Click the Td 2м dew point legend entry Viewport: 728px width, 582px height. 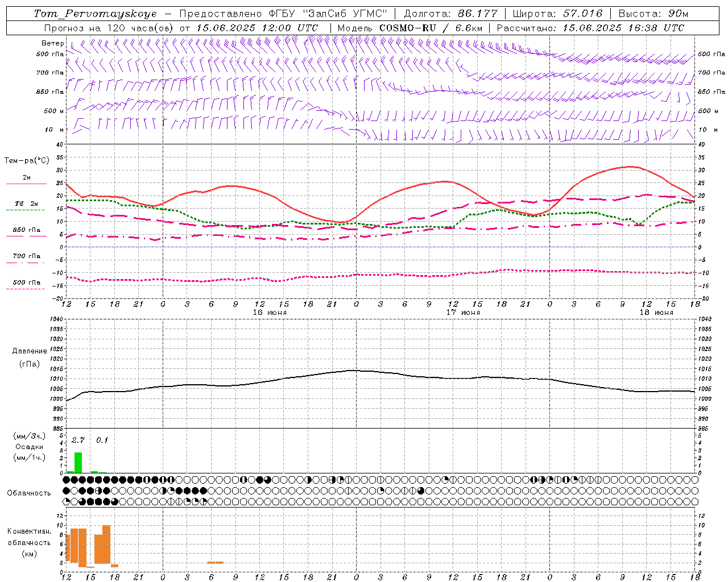26,203
